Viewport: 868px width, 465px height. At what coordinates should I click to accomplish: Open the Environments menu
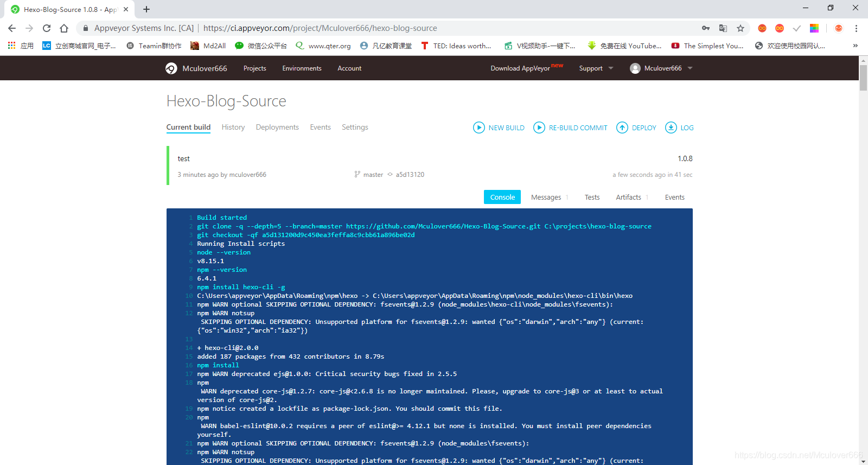click(x=302, y=68)
